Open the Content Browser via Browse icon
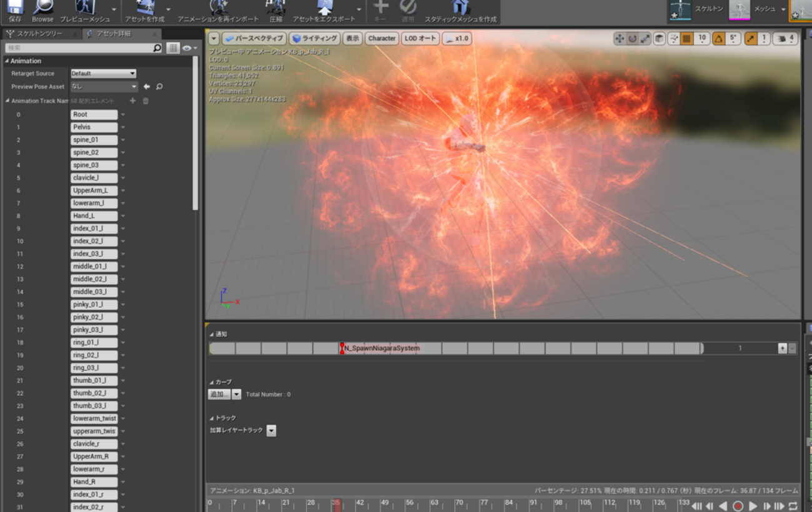This screenshot has width=812, height=512. (x=42, y=8)
